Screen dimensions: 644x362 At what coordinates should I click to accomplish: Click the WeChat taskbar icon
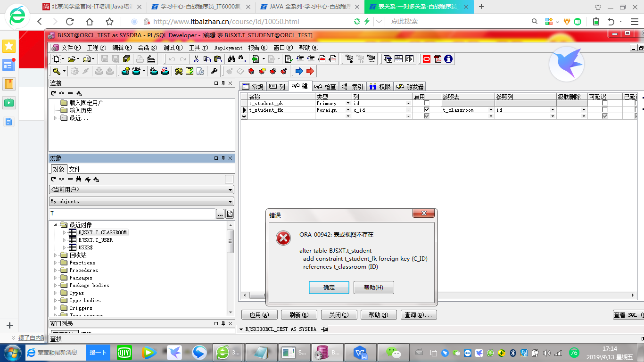(393, 352)
